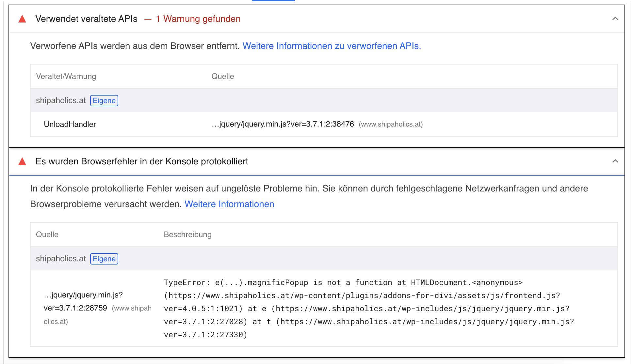The width and height of the screenshot is (631, 364).
Task: Click 'Eigene' badge in deprecated APIs table
Action: tap(104, 100)
